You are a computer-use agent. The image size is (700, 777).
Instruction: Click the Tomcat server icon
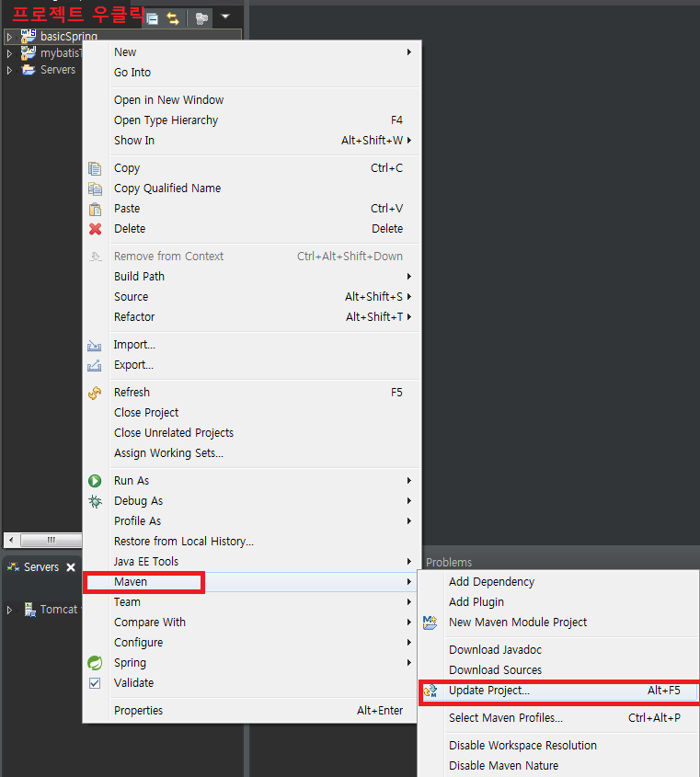(x=30, y=610)
